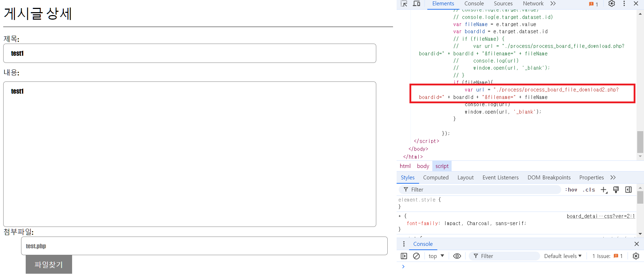
Task: Toggle the device toolbar icon
Action: point(417,4)
